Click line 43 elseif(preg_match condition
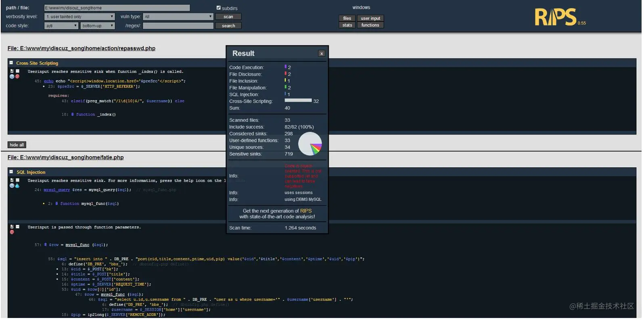This screenshot has width=644, height=320. [x=123, y=101]
